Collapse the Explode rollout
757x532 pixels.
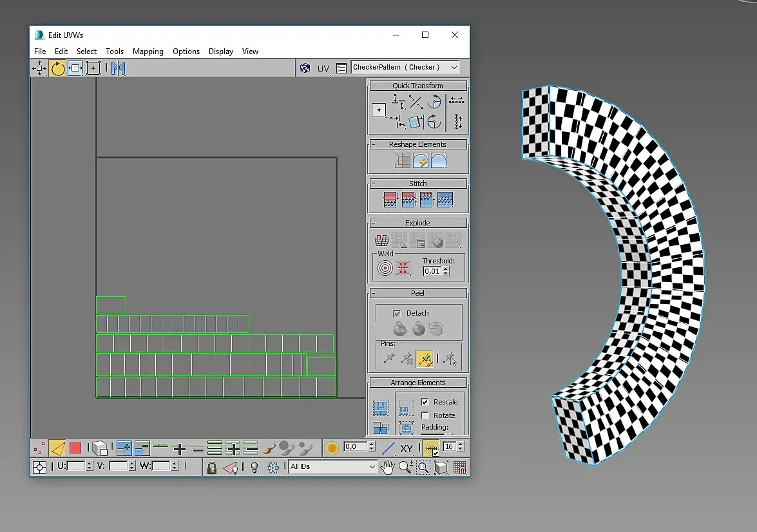(373, 223)
